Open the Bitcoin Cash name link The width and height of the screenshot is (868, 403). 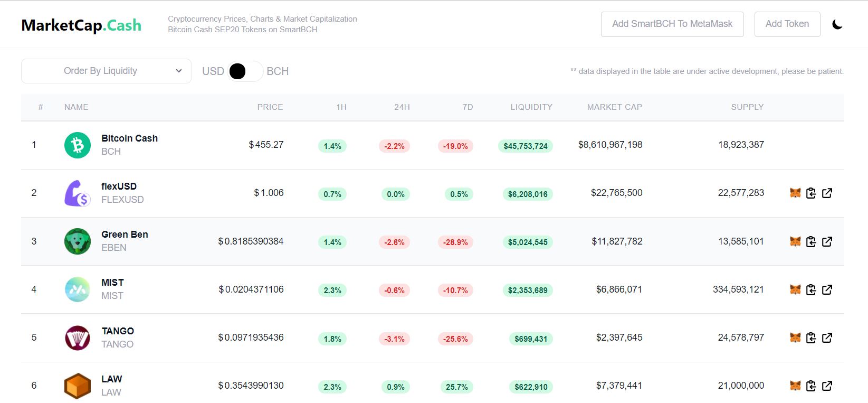(129, 138)
